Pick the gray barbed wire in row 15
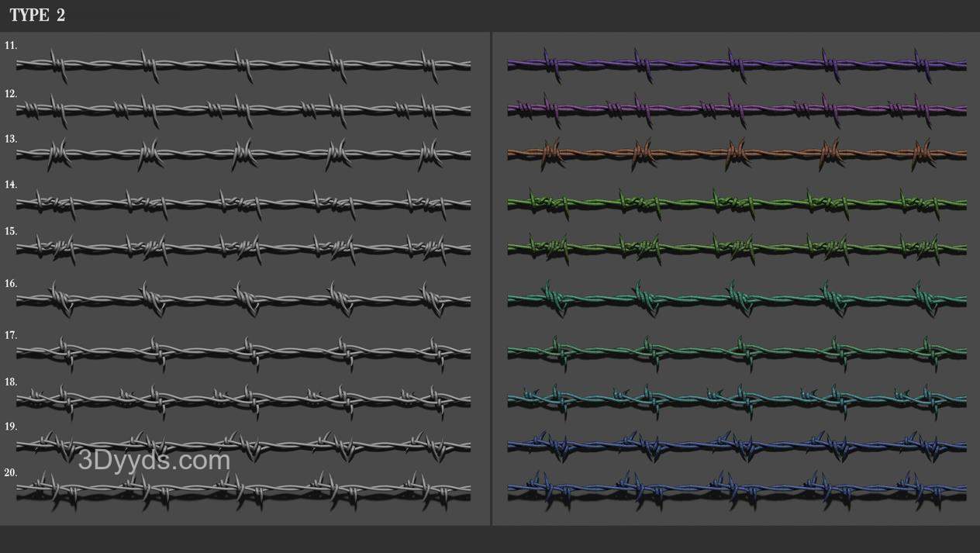This screenshot has height=553, width=980. [x=243, y=248]
